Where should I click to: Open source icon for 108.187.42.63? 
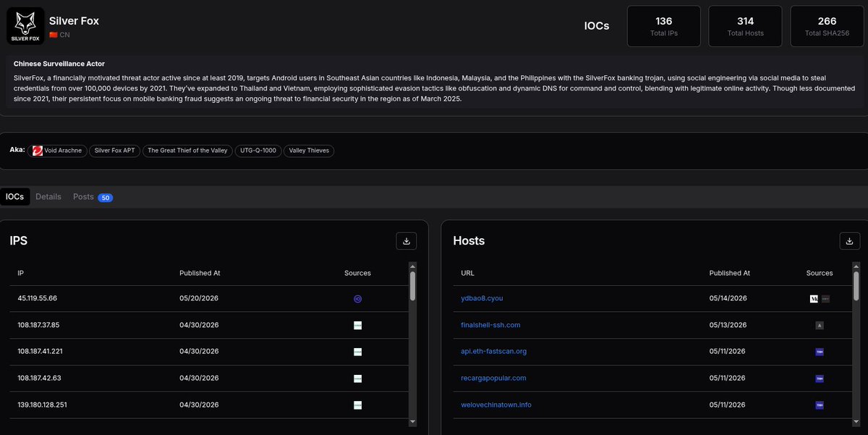pyautogui.click(x=357, y=378)
